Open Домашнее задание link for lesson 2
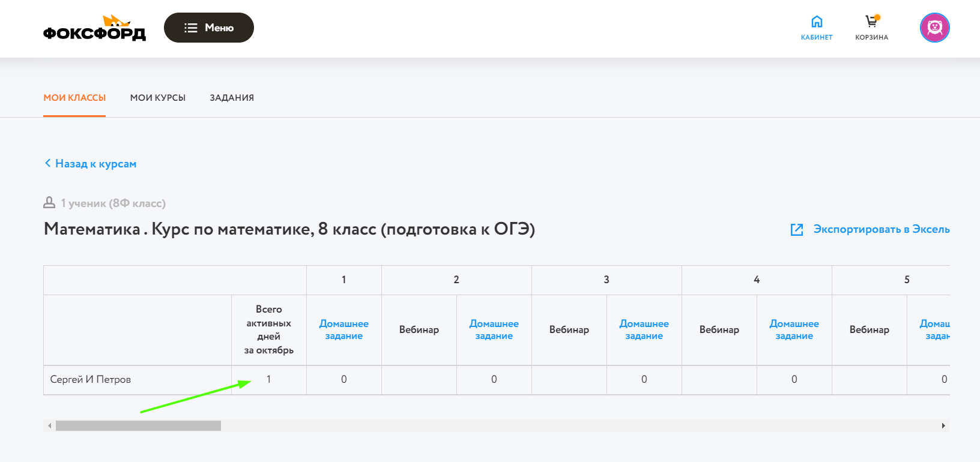This screenshot has height=462, width=980. (494, 330)
